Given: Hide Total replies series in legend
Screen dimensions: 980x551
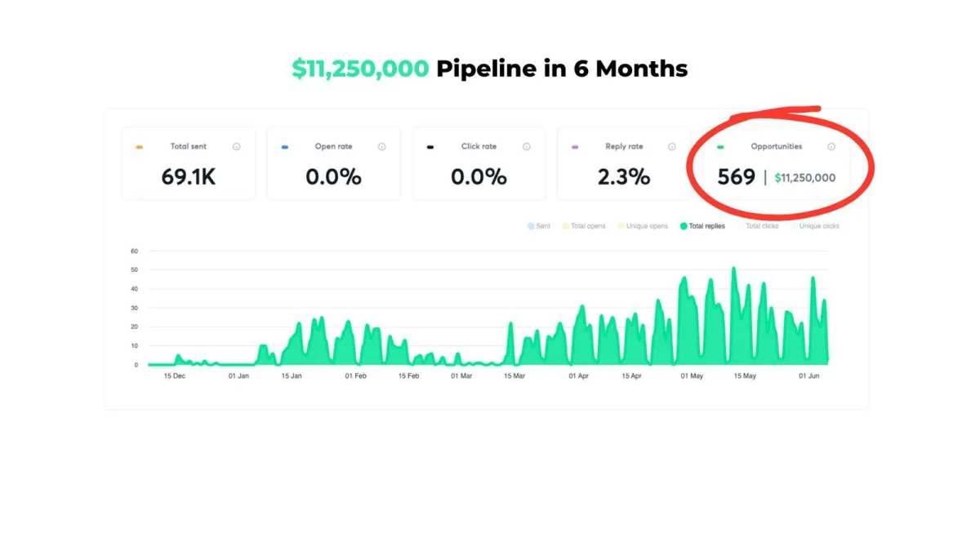Looking at the screenshot, I should pos(702,226).
